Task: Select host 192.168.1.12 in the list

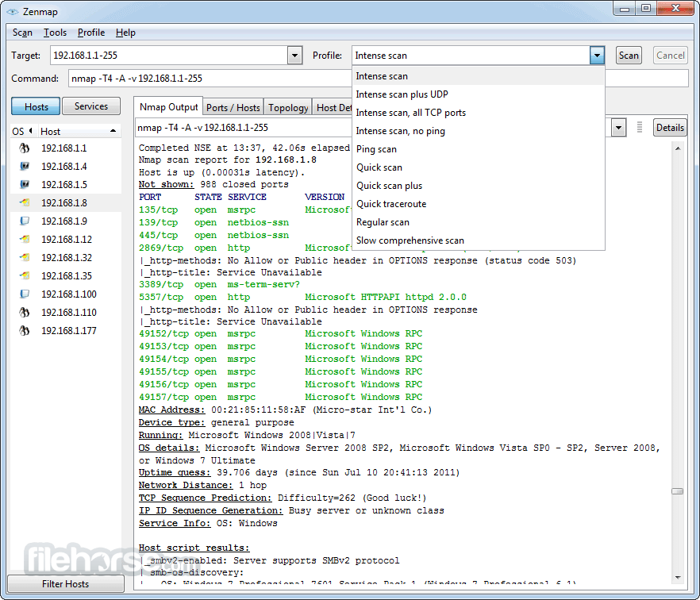Action: (66, 240)
